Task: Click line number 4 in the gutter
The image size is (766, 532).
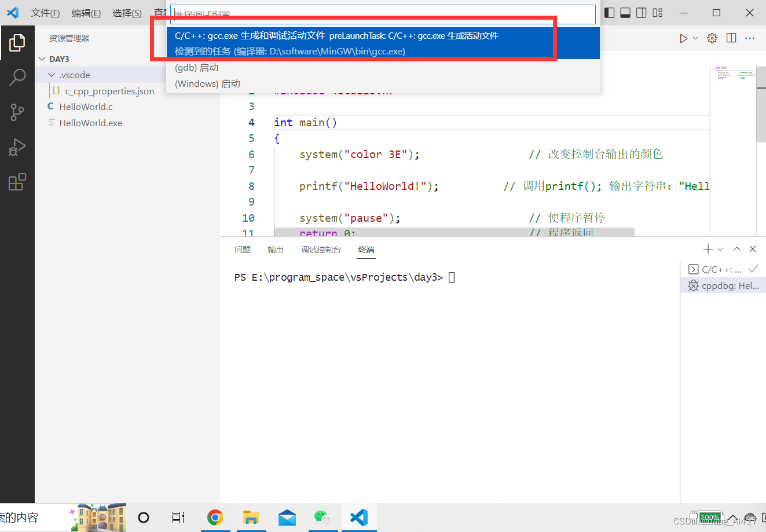Action: [251, 122]
